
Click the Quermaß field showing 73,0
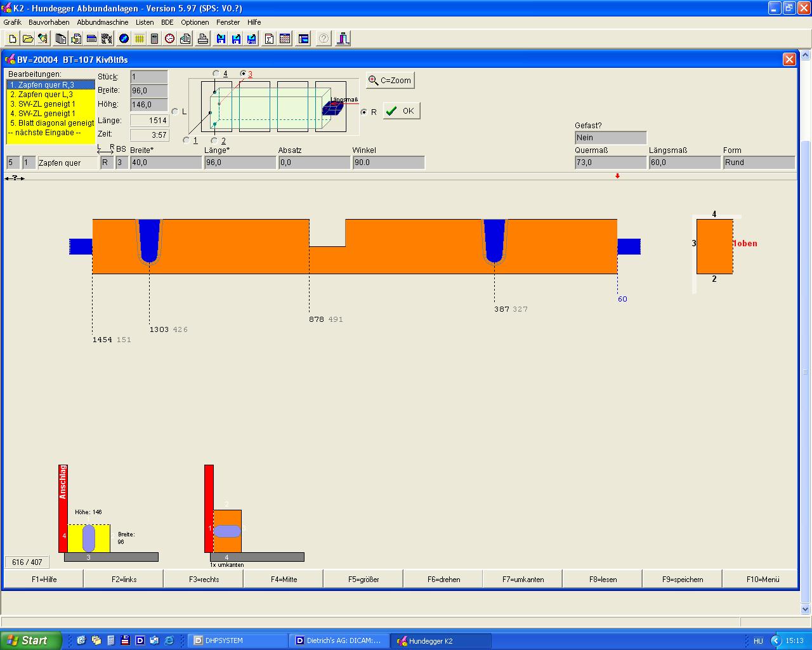(611, 162)
